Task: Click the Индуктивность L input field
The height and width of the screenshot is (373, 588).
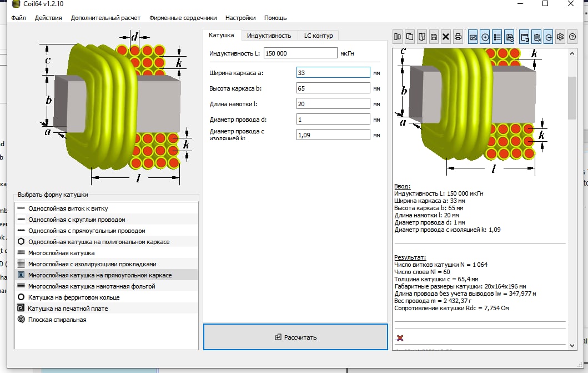Action: point(300,53)
